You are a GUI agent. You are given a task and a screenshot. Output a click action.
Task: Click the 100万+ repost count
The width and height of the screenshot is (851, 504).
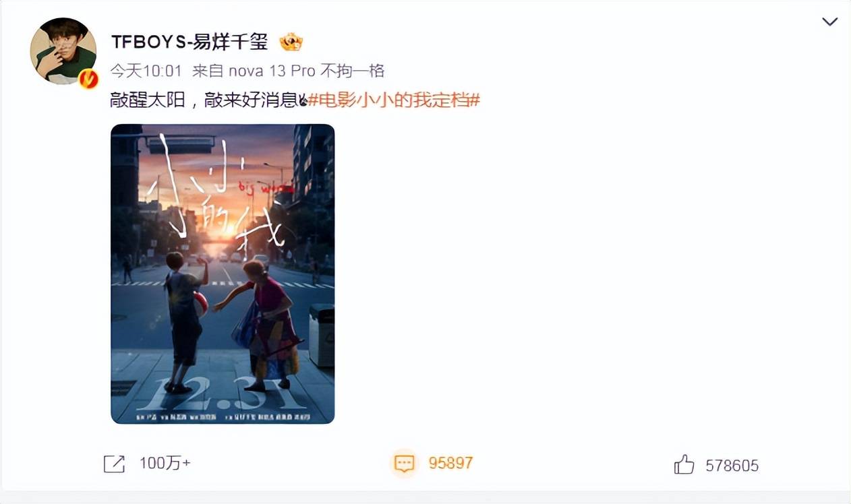[x=165, y=464]
